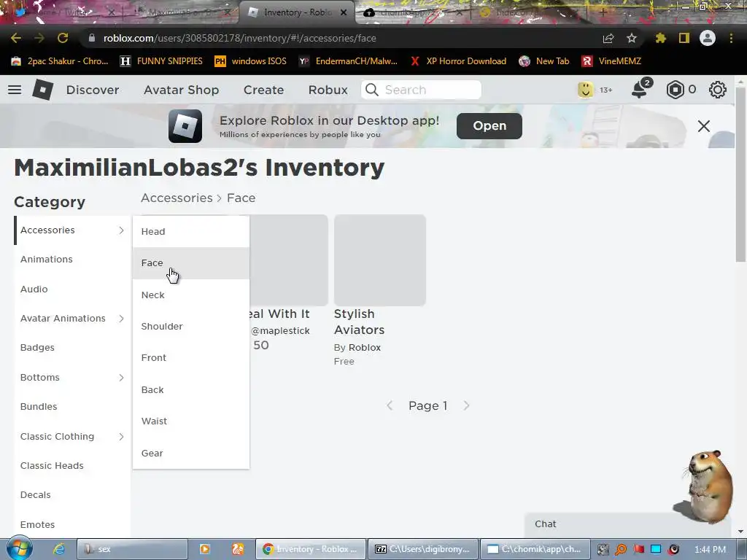
Task: Open the Stylish Aviators creator Roblox link
Action: 365,348
